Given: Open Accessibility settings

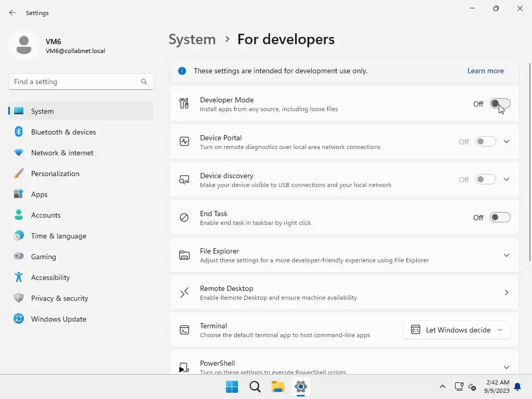Looking at the screenshot, I should tap(81, 277).
